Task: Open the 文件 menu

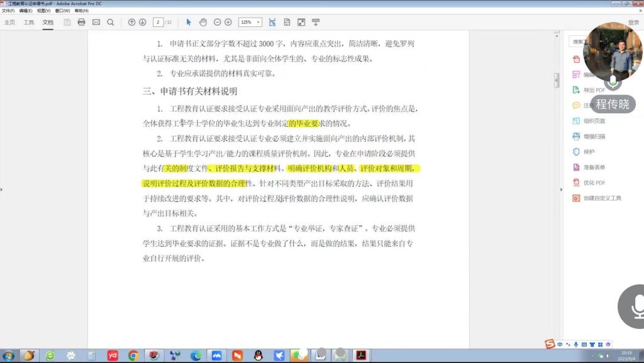Action: 8,11
